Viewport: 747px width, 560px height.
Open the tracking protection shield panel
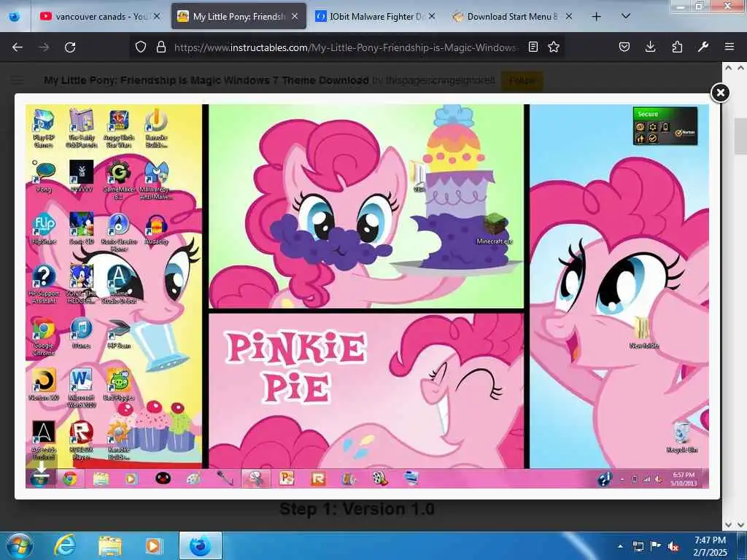pos(141,47)
